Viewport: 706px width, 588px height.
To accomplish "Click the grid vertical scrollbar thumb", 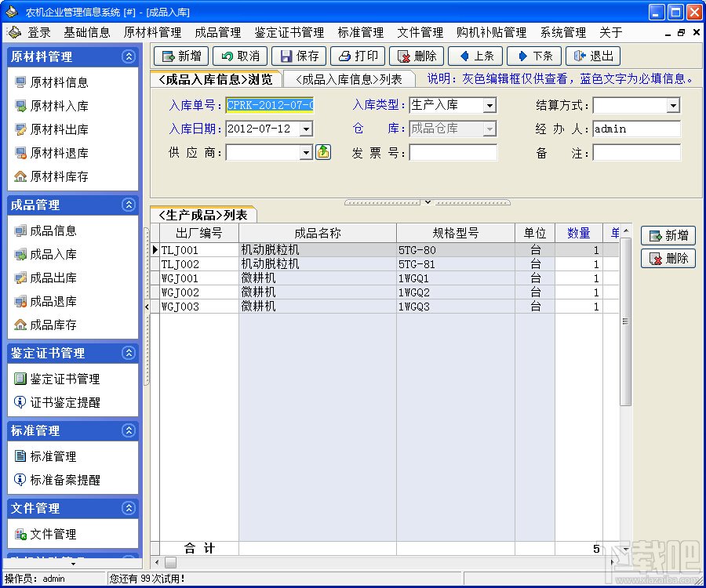I will 625,321.
